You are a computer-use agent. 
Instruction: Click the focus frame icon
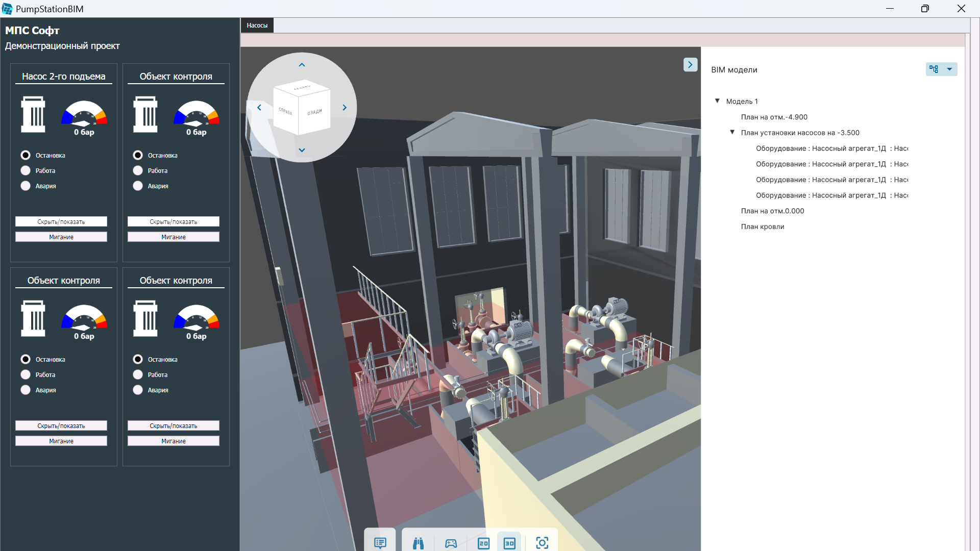coord(542,543)
